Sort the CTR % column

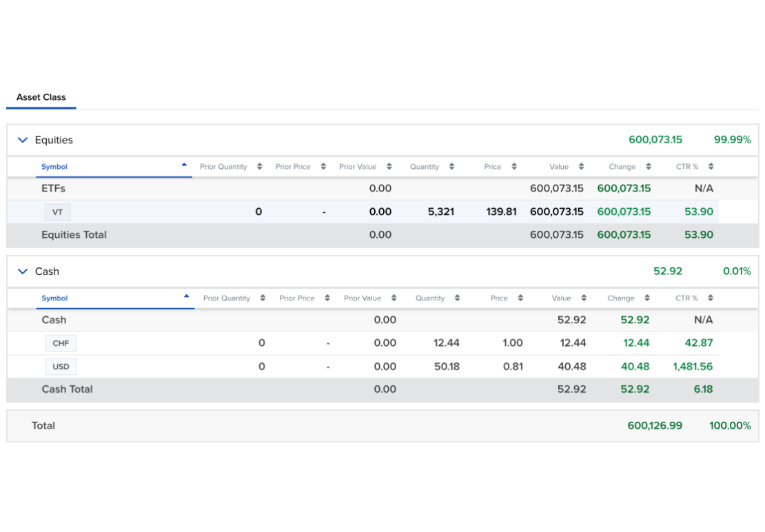click(x=710, y=166)
